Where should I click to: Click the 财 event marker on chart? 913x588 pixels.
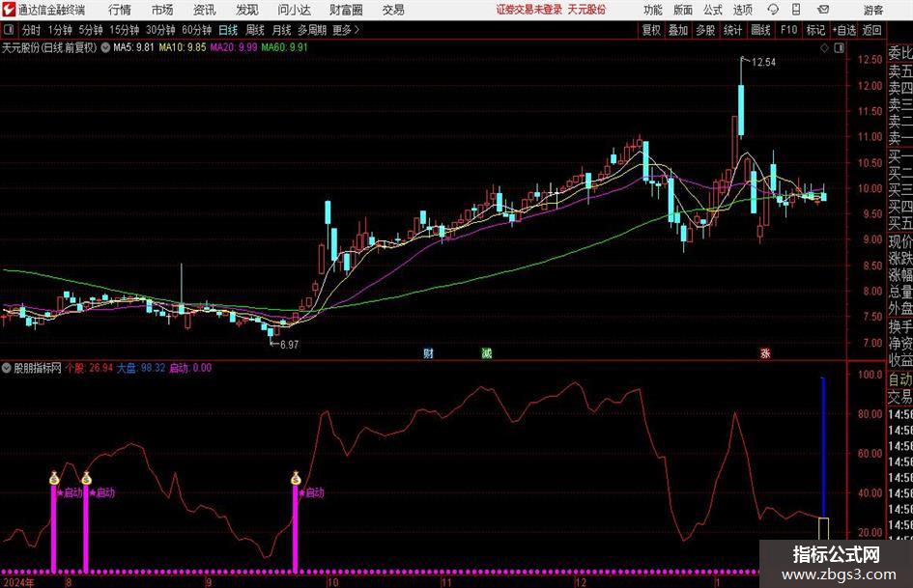pos(429,353)
